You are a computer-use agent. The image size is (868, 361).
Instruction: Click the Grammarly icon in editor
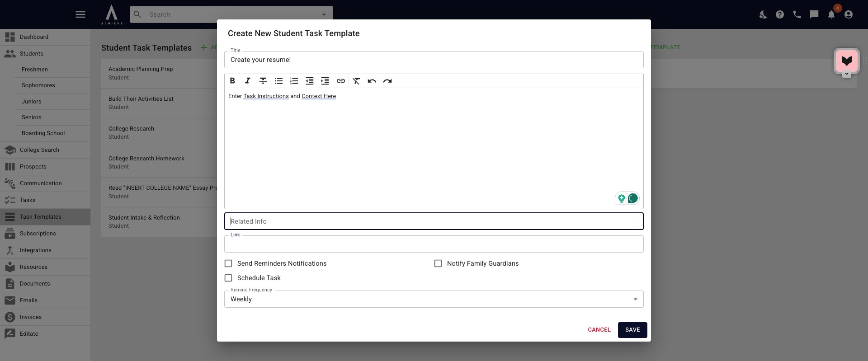633,198
